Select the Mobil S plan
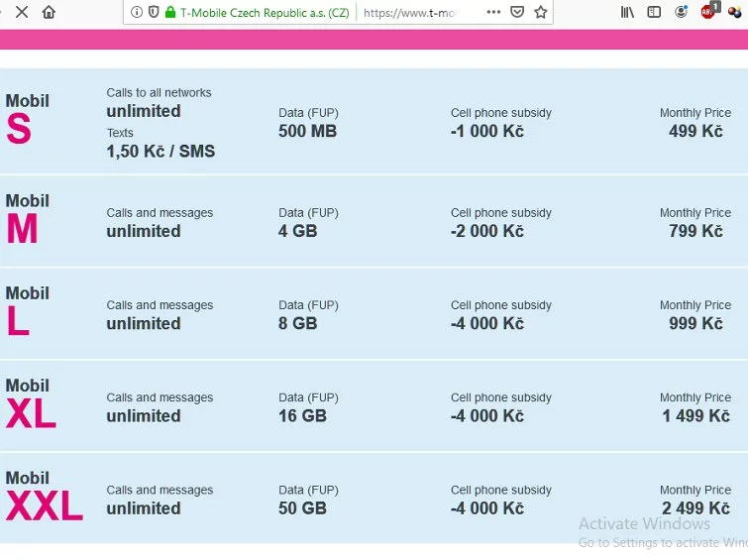 [27, 121]
